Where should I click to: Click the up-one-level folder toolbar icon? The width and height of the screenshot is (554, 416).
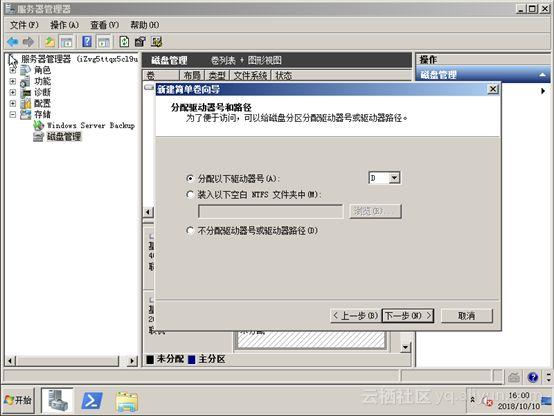coord(50,42)
